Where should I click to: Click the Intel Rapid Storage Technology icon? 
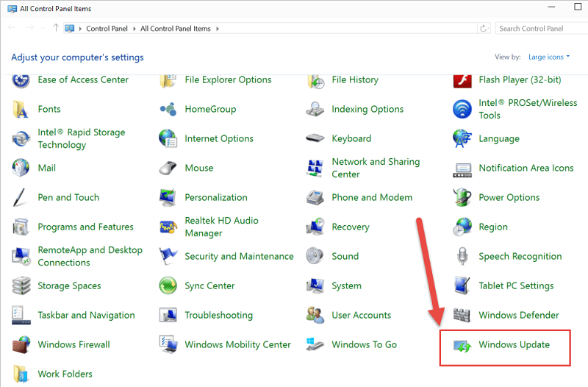coord(21,138)
